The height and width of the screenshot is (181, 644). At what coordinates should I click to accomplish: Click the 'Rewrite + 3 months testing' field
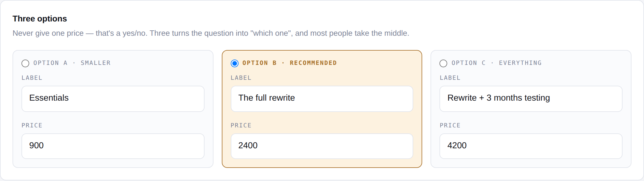(x=531, y=99)
